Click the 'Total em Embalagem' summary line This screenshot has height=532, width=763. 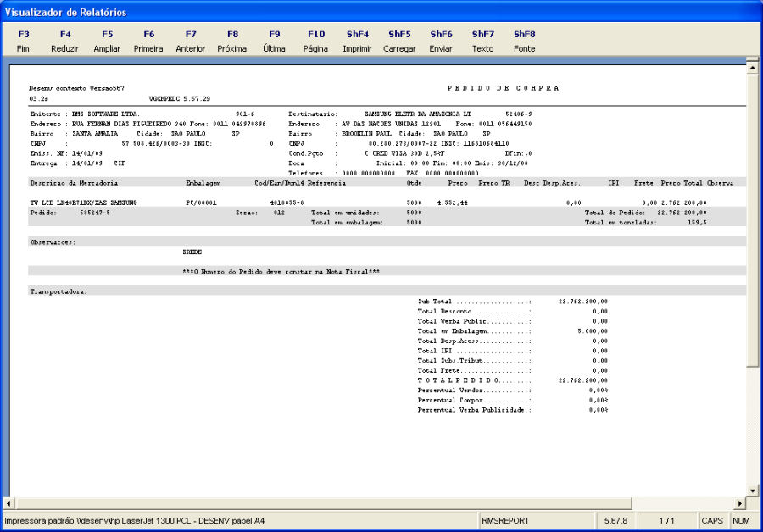click(x=512, y=331)
